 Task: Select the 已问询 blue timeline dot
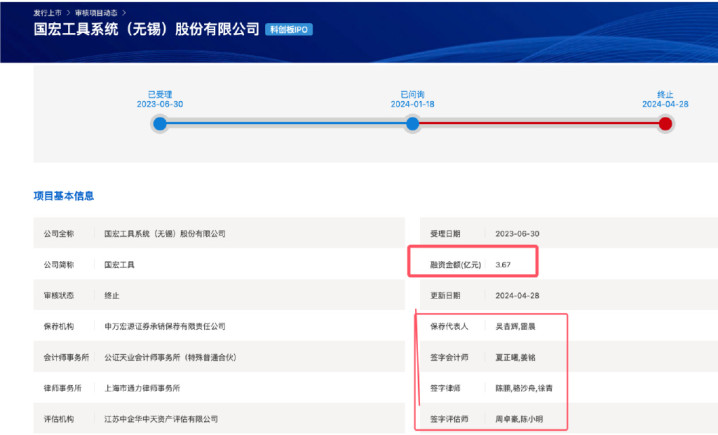[412, 124]
